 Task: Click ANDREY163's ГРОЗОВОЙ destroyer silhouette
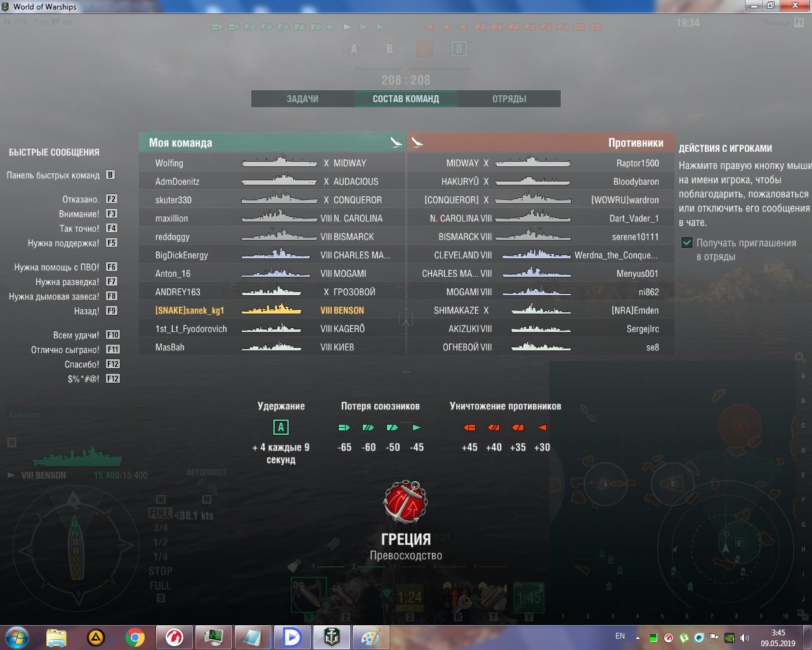click(x=272, y=291)
